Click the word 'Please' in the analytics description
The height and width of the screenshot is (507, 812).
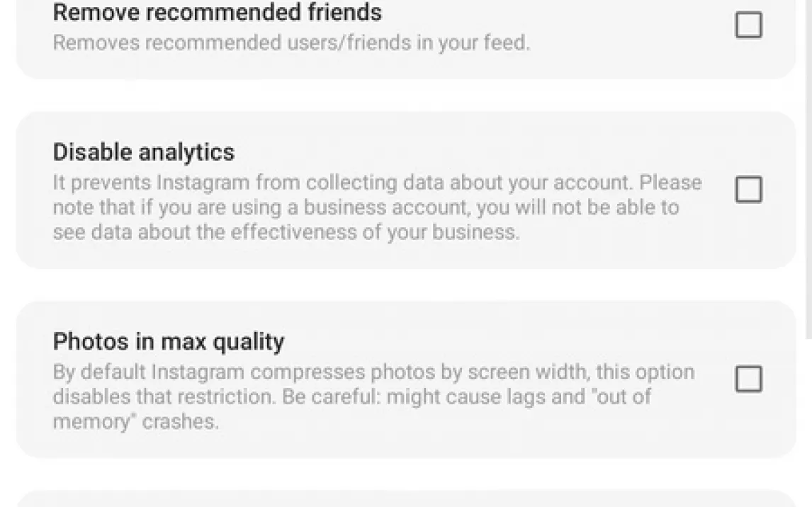pos(670,183)
